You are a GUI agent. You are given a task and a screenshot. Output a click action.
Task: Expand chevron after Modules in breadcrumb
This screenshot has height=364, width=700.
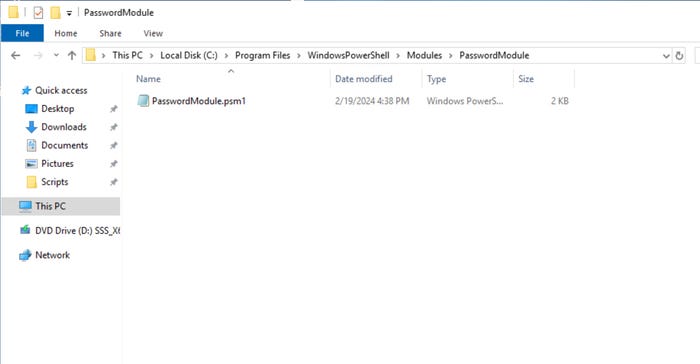pos(450,56)
